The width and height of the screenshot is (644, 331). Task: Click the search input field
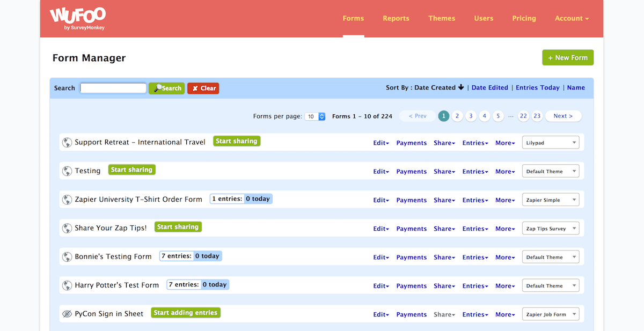point(113,88)
